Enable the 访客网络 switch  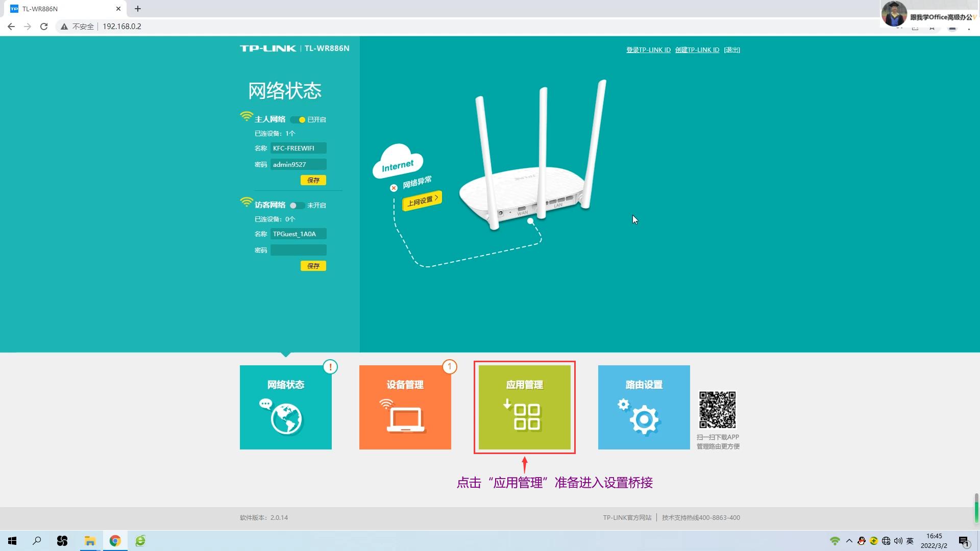pos(297,206)
